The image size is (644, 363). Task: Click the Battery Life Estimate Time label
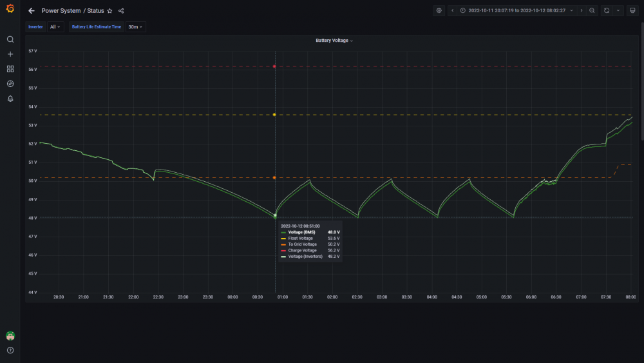pyautogui.click(x=97, y=26)
